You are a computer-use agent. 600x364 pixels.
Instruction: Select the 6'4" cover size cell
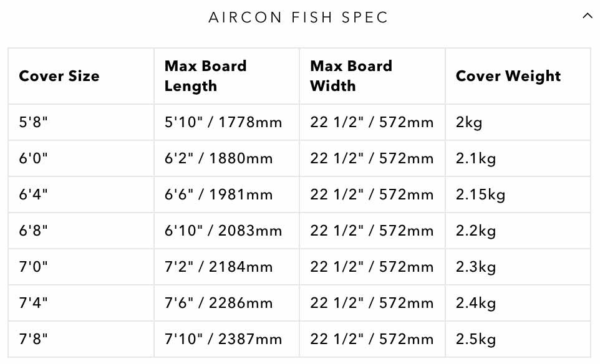[x=34, y=194]
